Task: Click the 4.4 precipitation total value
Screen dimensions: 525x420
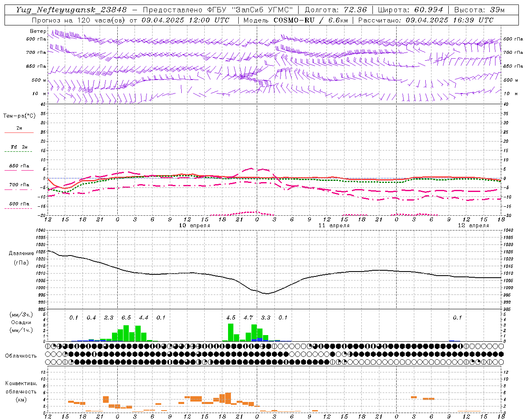Action: coord(144,318)
